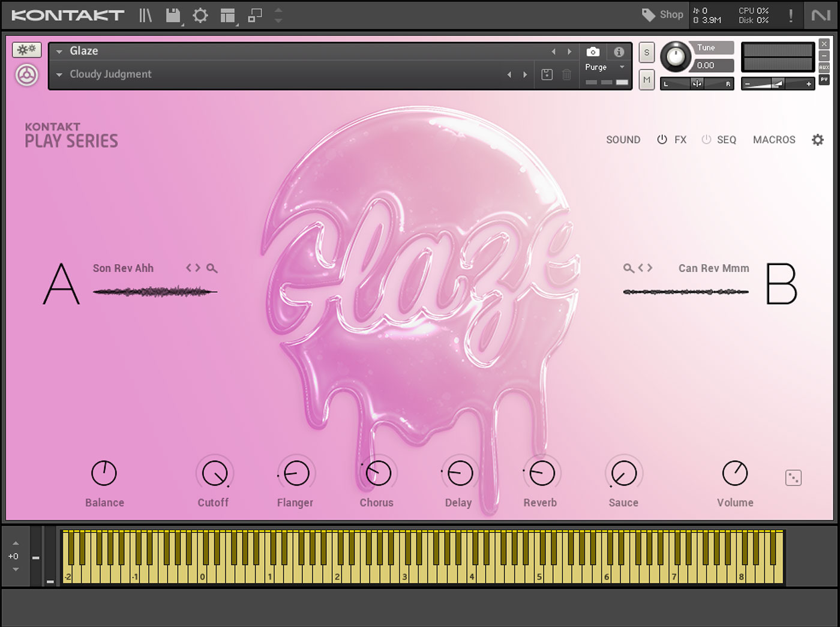Open instrument settings gear near MACROS
The height and width of the screenshot is (627, 840).
point(818,140)
